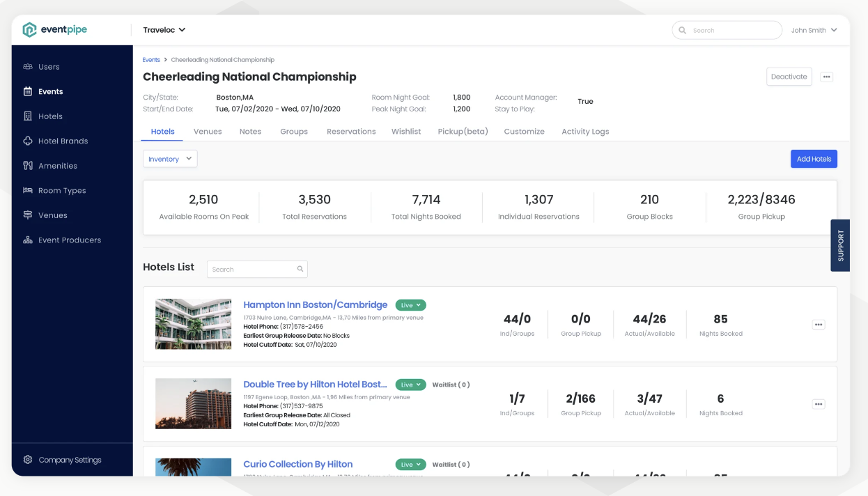Open the John Smith user menu
Image resolution: width=868 pixels, height=496 pixels.
814,31
